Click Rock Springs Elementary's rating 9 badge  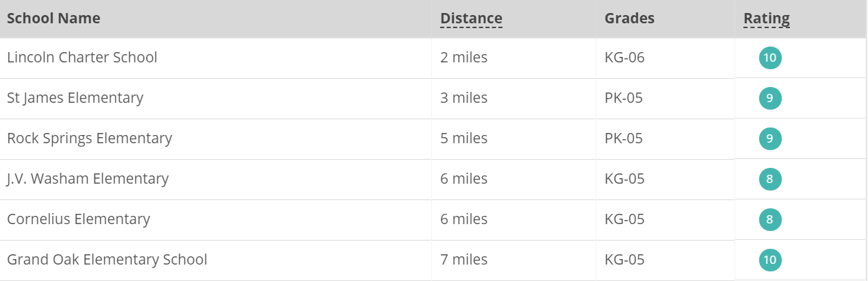pos(770,138)
